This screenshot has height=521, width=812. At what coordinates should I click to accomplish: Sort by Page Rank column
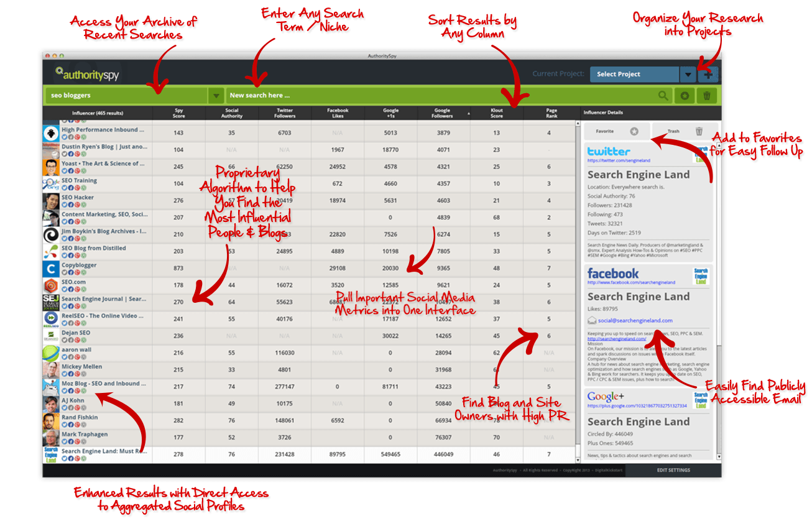coord(551,113)
